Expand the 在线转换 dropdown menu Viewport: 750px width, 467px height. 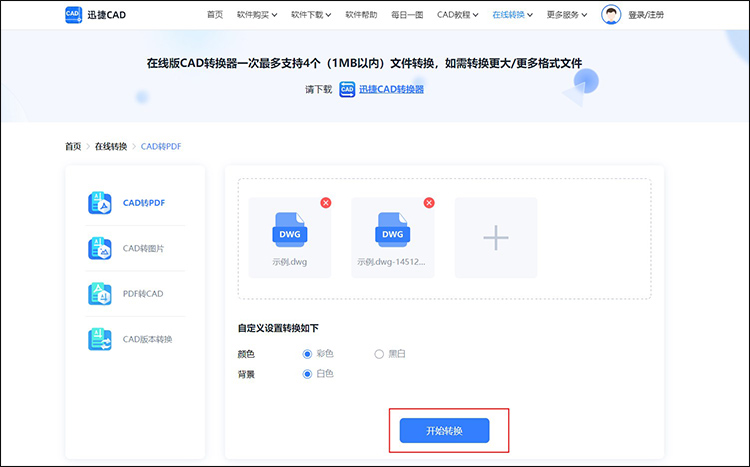[512, 15]
